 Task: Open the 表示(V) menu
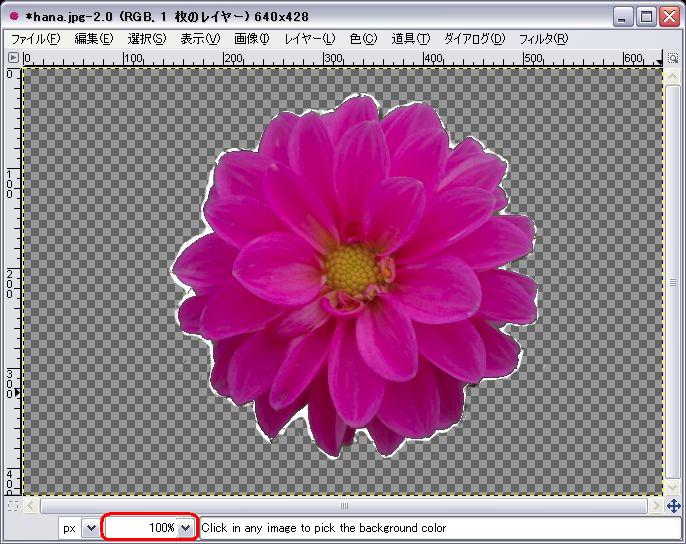coord(200,39)
